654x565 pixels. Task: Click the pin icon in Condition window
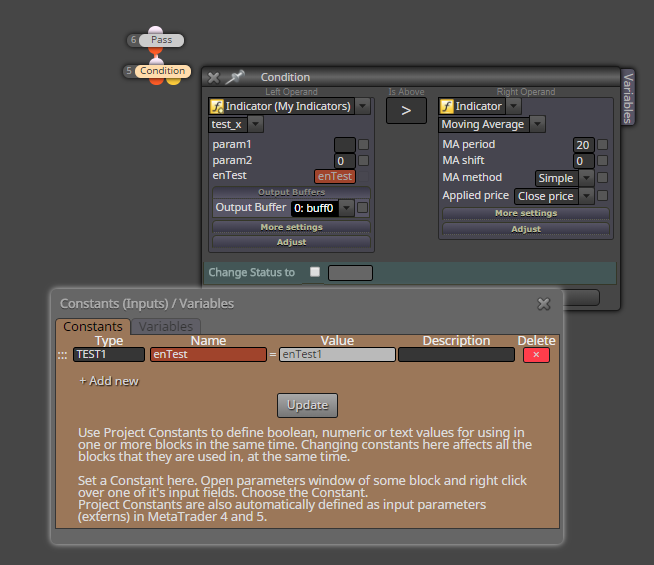coord(235,77)
